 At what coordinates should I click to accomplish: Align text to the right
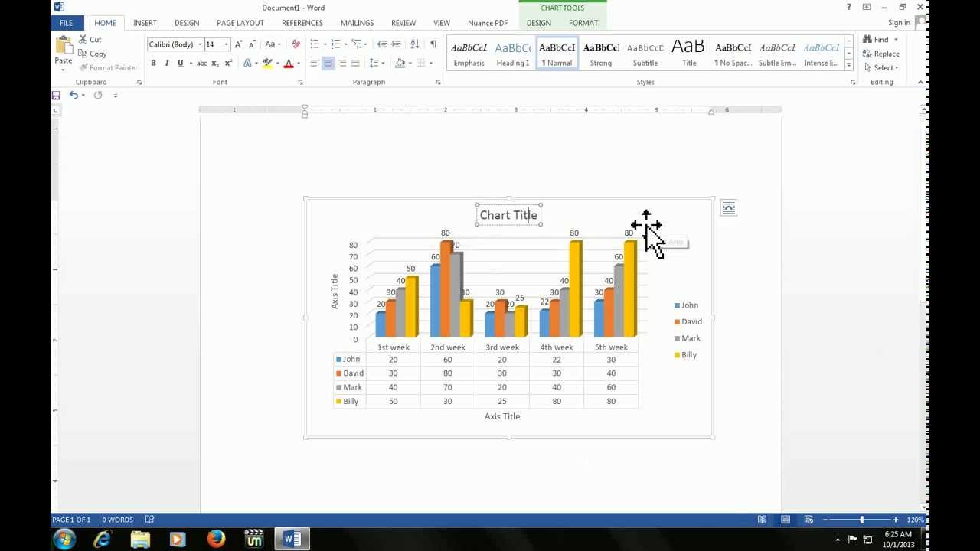(x=341, y=64)
